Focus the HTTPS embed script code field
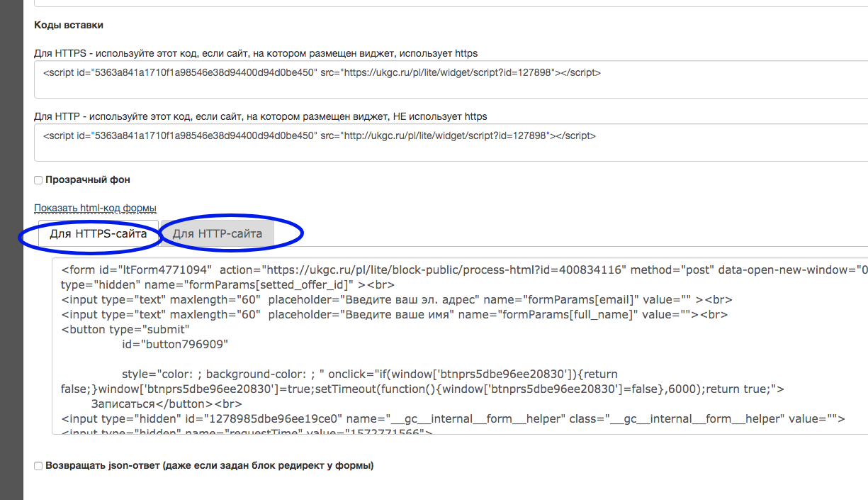 pos(451,79)
